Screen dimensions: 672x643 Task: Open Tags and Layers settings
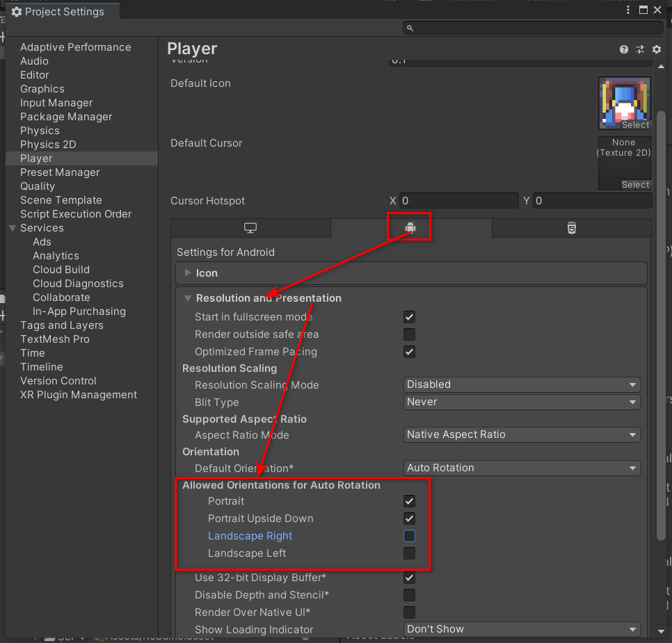coord(62,325)
